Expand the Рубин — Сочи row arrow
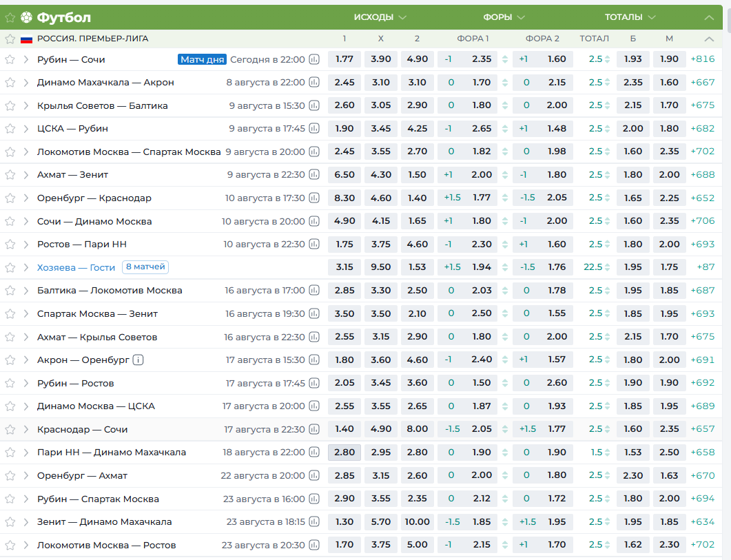This screenshot has height=560, width=731. point(26,60)
